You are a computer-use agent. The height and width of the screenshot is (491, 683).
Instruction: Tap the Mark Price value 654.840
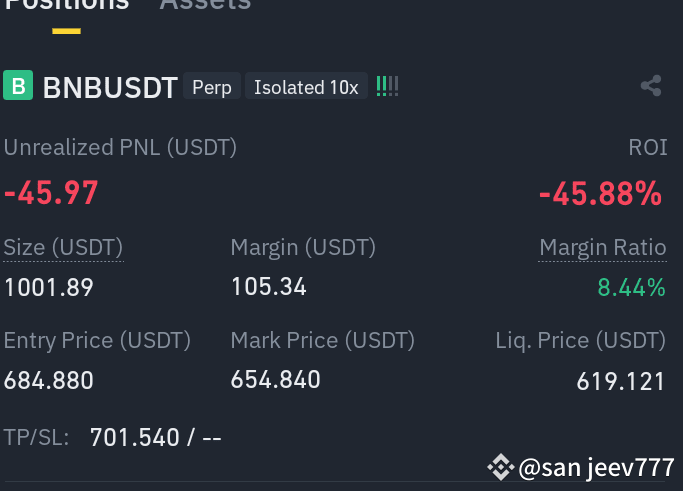coord(276,379)
